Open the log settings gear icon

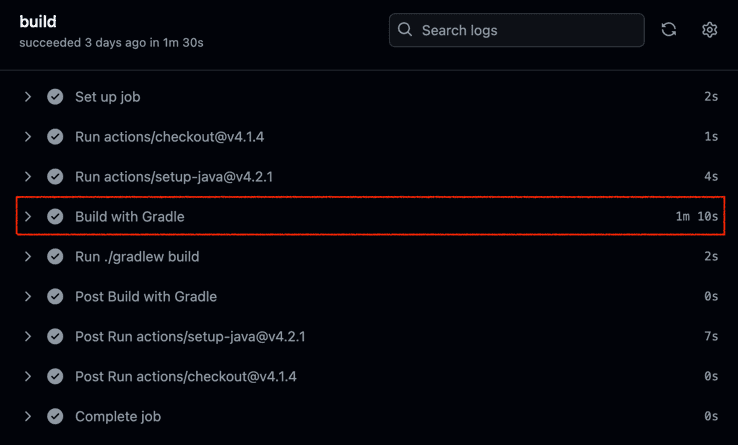click(709, 30)
